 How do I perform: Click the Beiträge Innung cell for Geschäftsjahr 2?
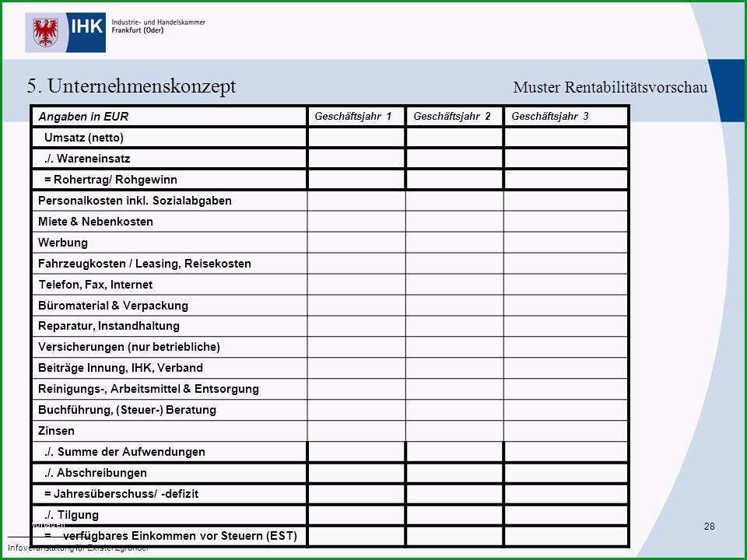coord(454,368)
